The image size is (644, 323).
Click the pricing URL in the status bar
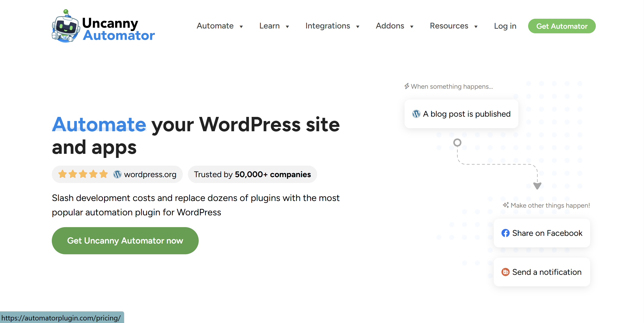pos(61,318)
